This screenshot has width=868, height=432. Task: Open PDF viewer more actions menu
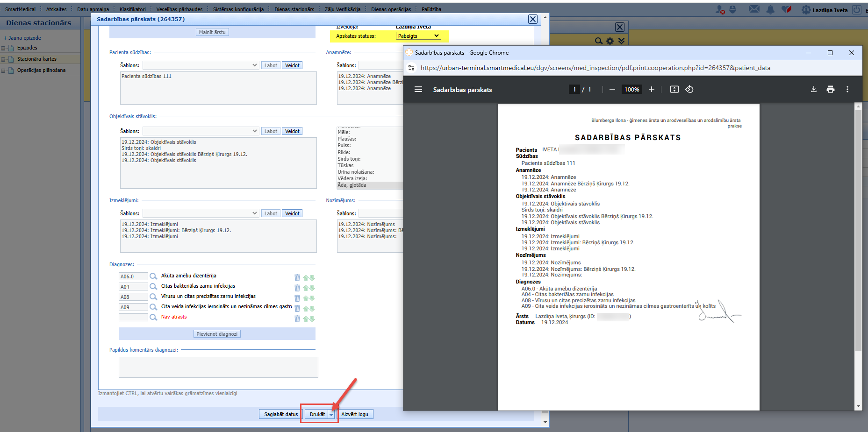(x=847, y=89)
